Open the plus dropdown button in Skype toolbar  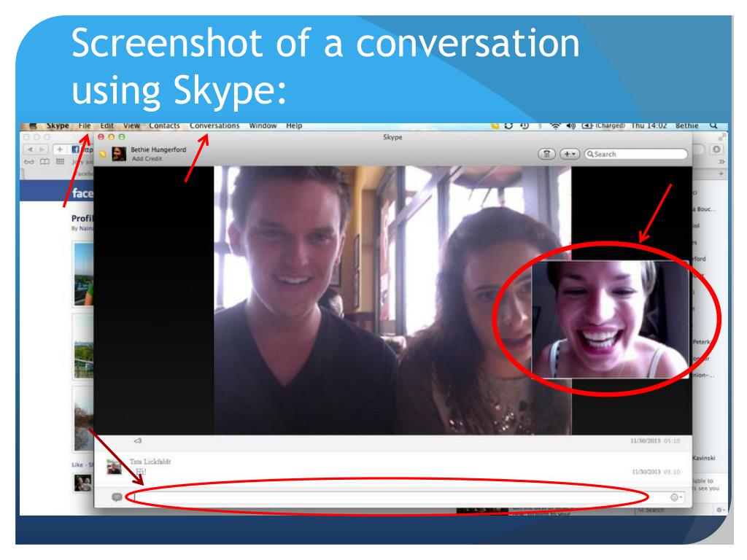pos(569,154)
